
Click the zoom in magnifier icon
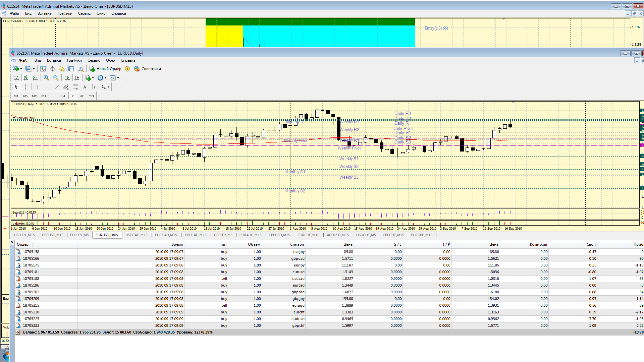[46, 78]
